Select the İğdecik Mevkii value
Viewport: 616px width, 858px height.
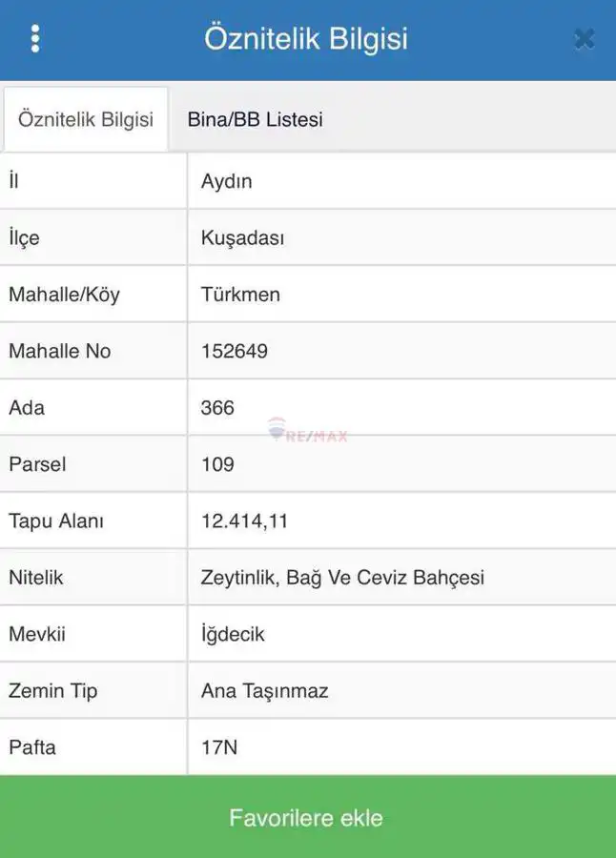click(x=233, y=634)
